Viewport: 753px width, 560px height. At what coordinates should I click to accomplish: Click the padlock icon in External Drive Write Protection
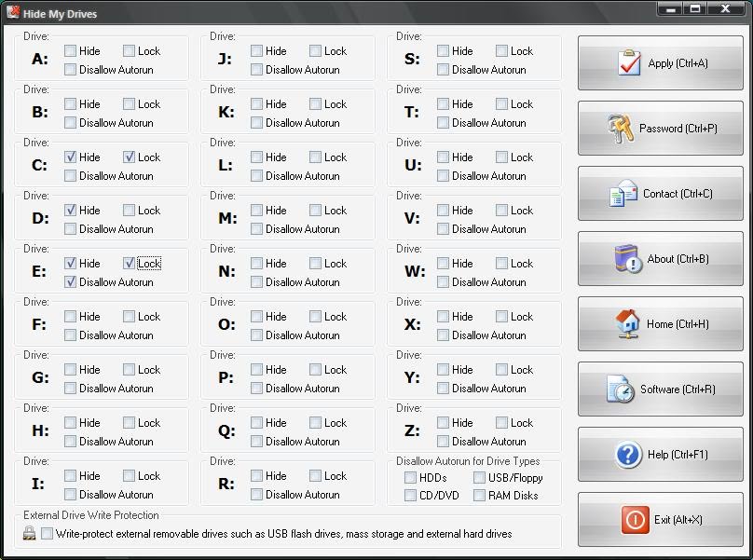tap(29, 533)
